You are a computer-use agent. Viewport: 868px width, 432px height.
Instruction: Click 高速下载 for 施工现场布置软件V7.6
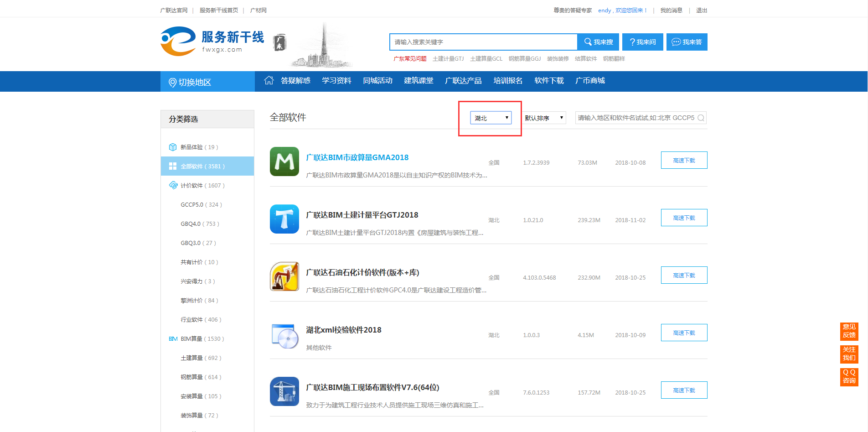(x=684, y=390)
